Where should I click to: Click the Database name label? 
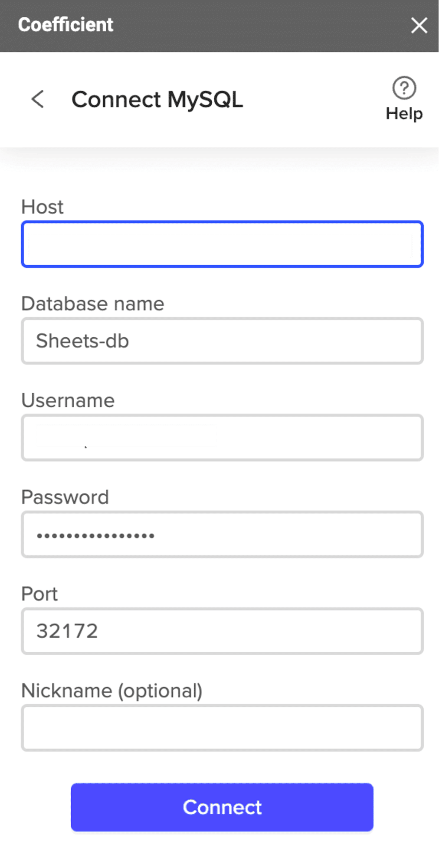click(x=93, y=304)
